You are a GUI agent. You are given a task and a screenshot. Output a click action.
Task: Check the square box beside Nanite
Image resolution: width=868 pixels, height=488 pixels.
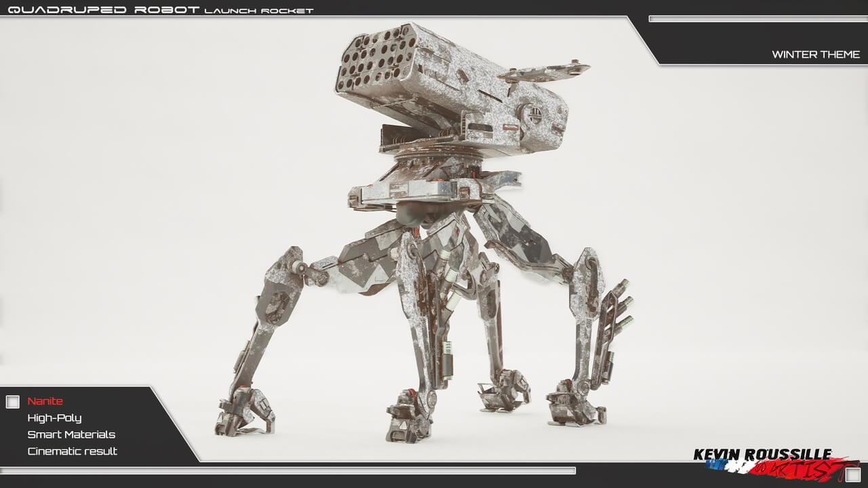[13, 402]
